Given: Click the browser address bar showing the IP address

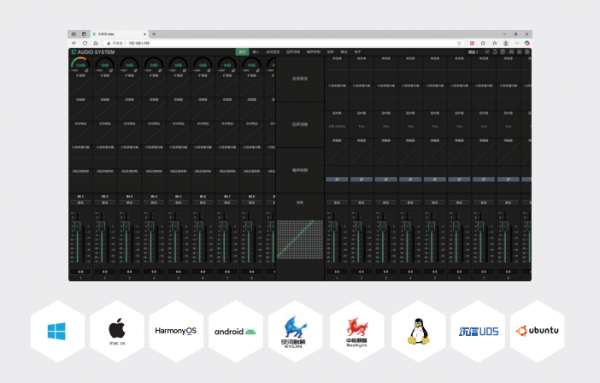Looking at the screenshot, I should click(x=283, y=43).
